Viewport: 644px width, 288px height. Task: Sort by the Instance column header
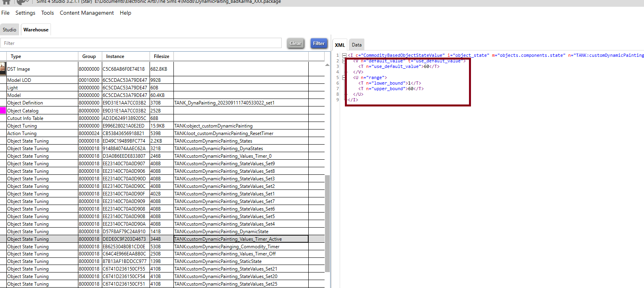(x=126, y=56)
